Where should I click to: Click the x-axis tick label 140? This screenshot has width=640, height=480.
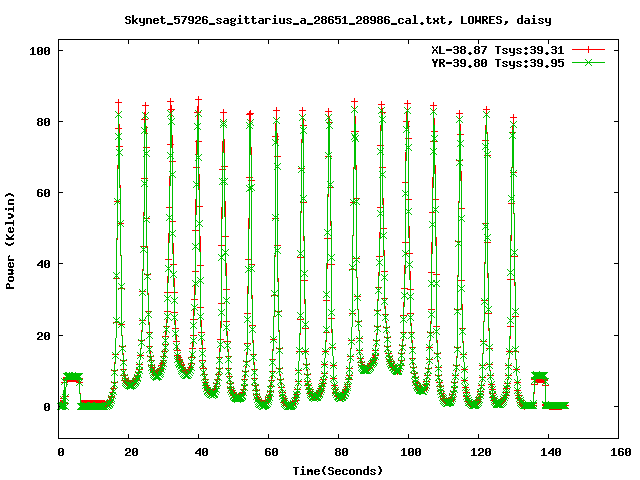coord(551,452)
